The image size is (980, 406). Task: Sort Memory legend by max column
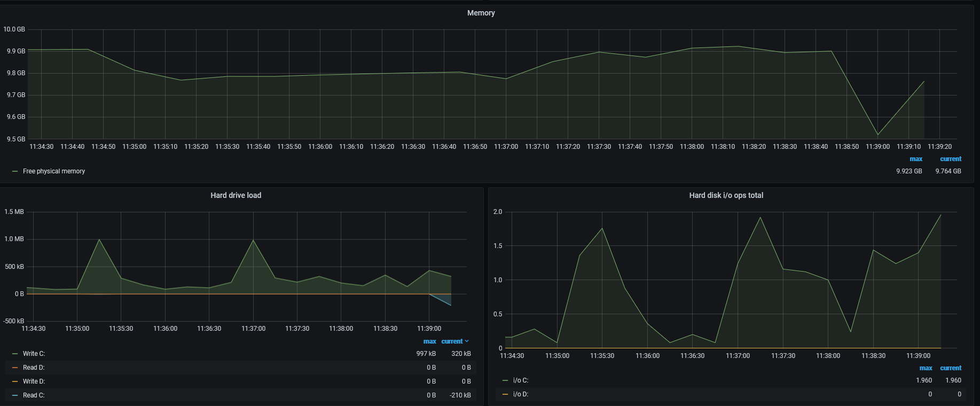916,159
